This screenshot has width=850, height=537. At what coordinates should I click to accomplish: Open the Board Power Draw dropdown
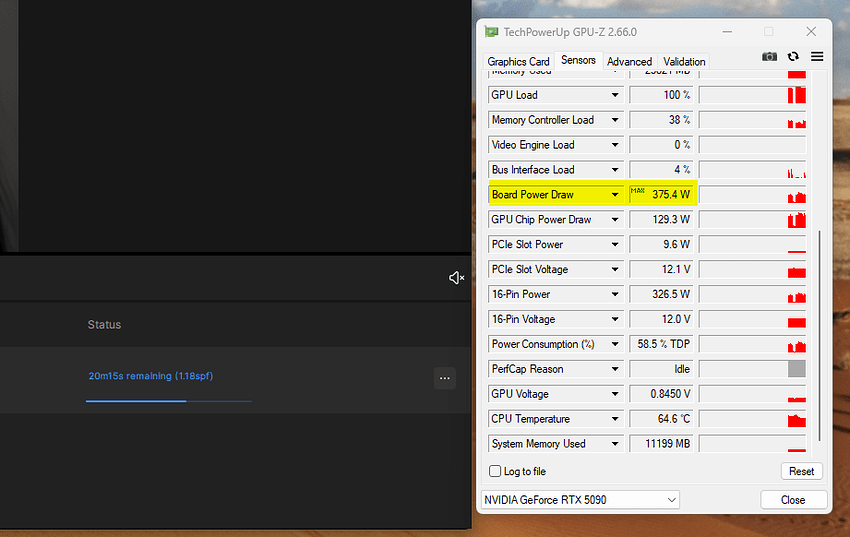[x=615, y=195]
